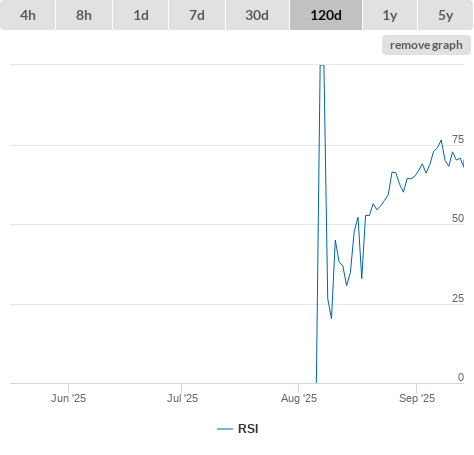The image size is (474, 455).
Task: Select the 8h time range tab
Action: click(x=84, y=15)
